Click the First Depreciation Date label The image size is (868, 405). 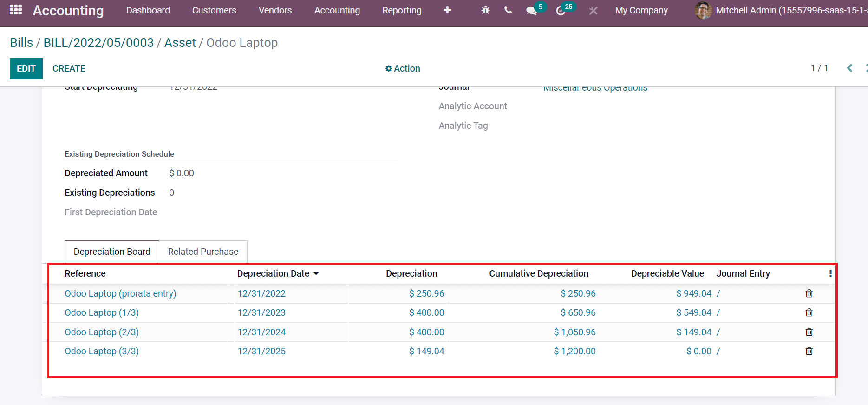[111, 212]
